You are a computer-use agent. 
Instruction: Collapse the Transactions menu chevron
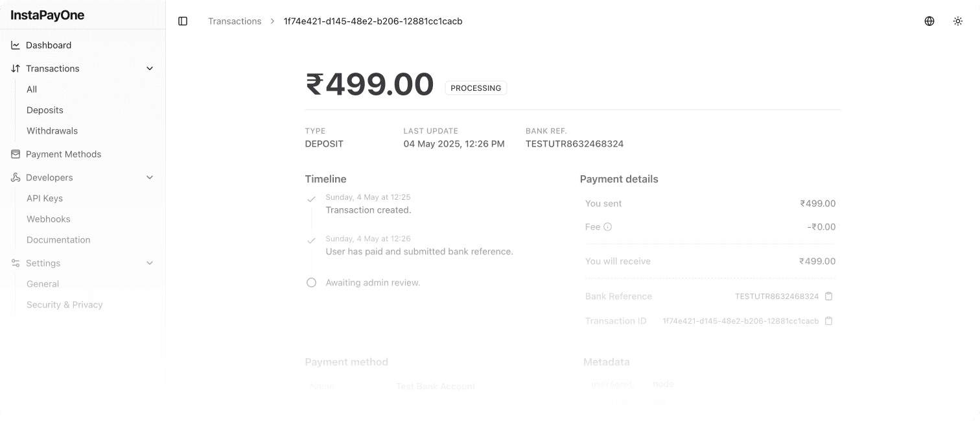[150, 69]
